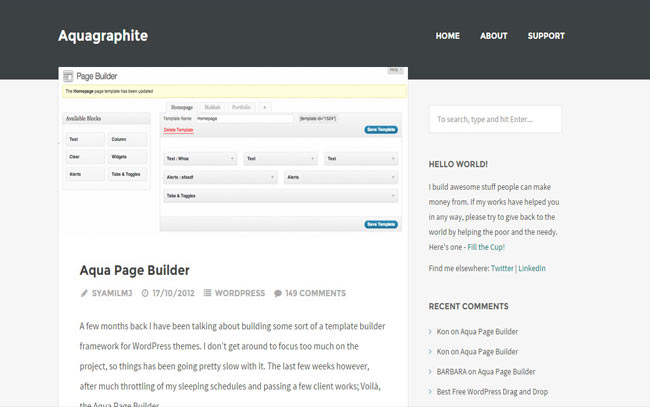Open first Kon on Aqua Page Builder comment

[x=477, y=332]
